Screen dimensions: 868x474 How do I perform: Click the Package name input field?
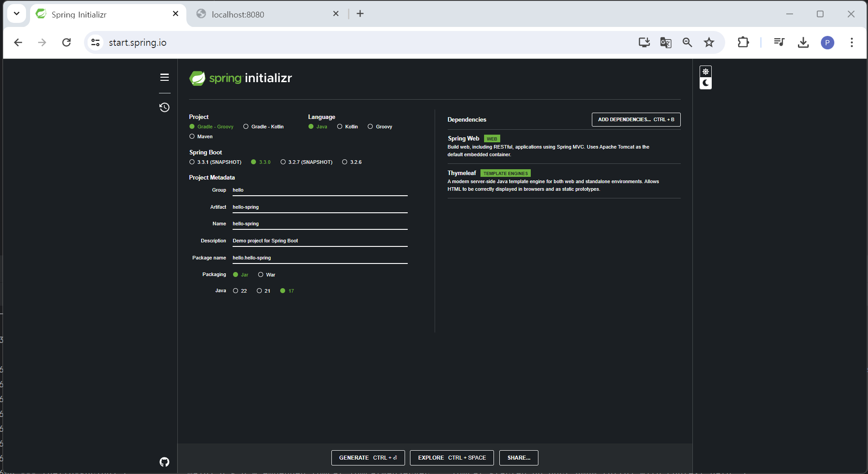(x=320, y=258)
